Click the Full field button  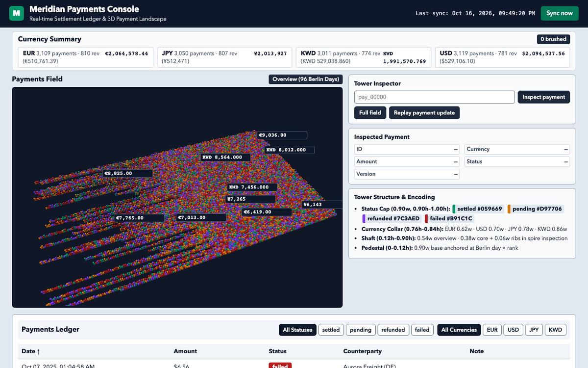tap(370, 113)
